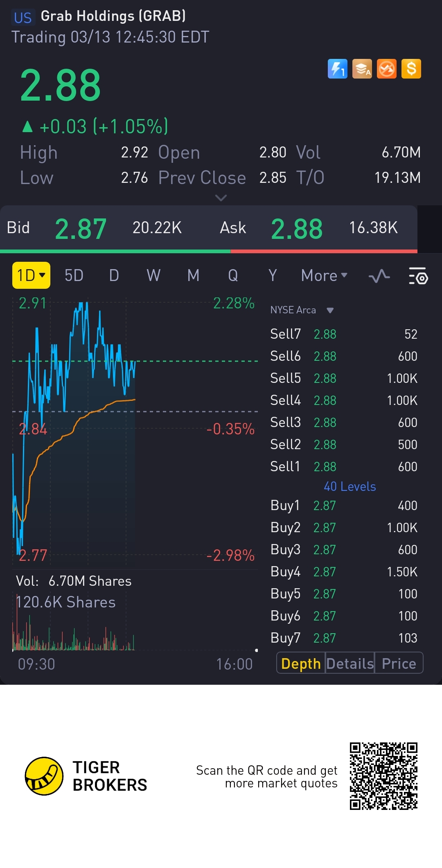Tap the Buy6 order book row
Image resolution: width=442 pixels, height=868 pixels.
click(x=344, y=616)
